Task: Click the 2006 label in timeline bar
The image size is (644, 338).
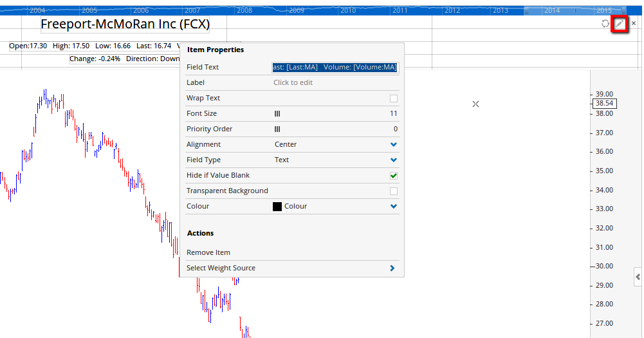Action: coord(141,10)
